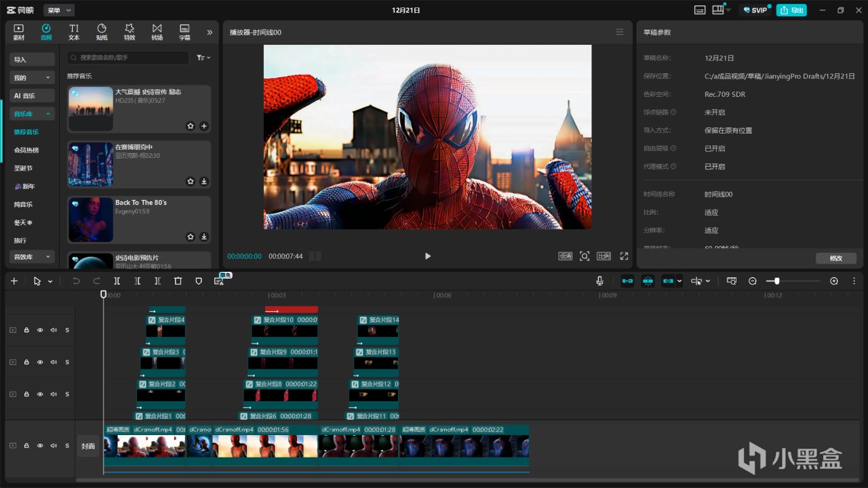Toggle visibility of the main video track

pyautogui.click(x=40, y=446)
